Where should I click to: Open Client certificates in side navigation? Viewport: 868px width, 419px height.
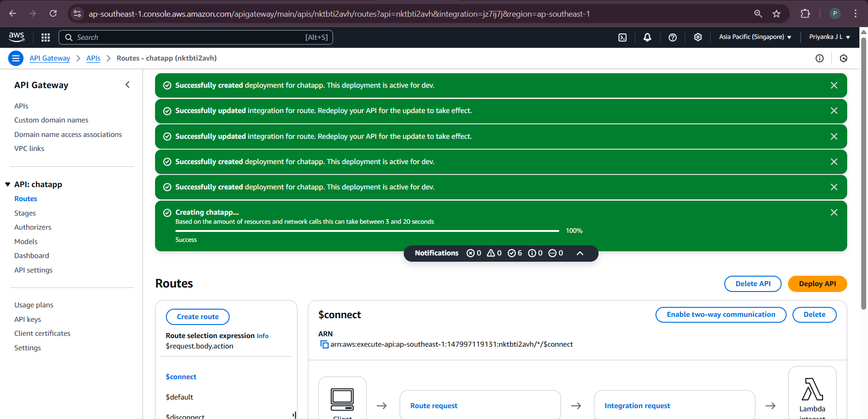click(42, 333)
